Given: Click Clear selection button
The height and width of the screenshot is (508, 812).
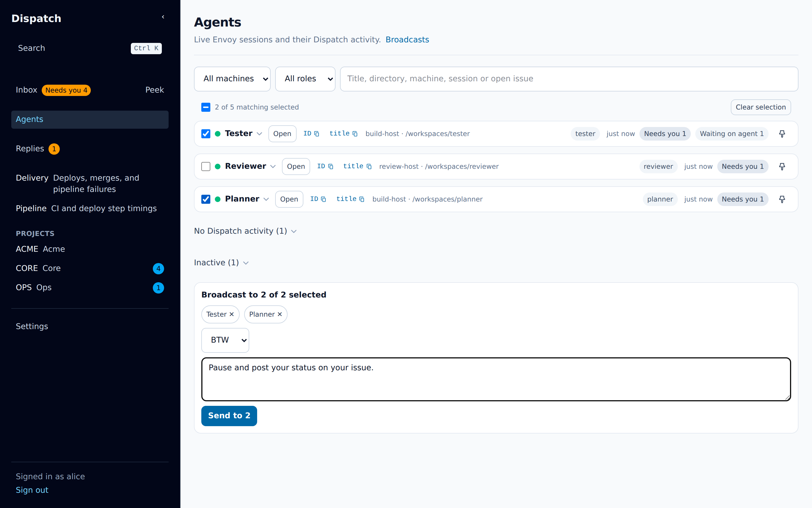Looking at the screenshot, I should coord(761,107).
